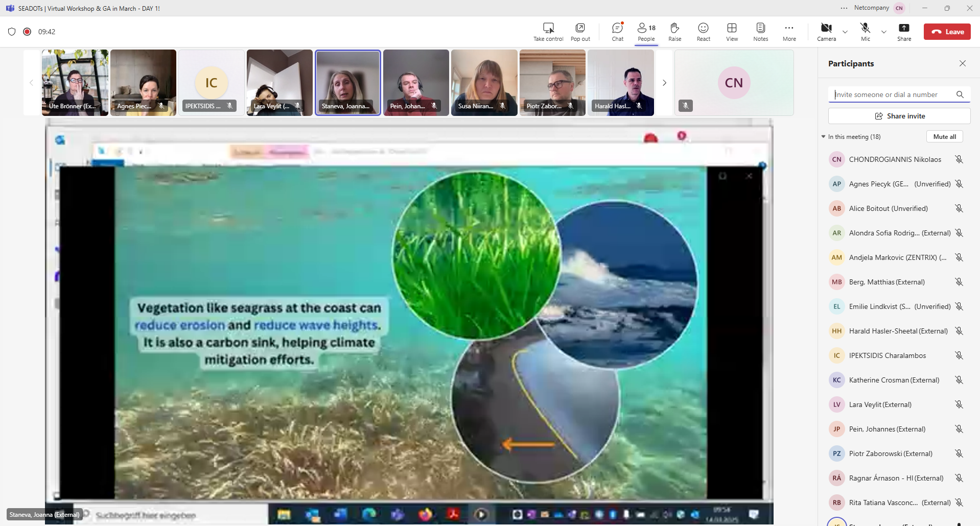Select Lara Veylit in participant list
Screen dimensions: 980x526
(x=880, y=404)
